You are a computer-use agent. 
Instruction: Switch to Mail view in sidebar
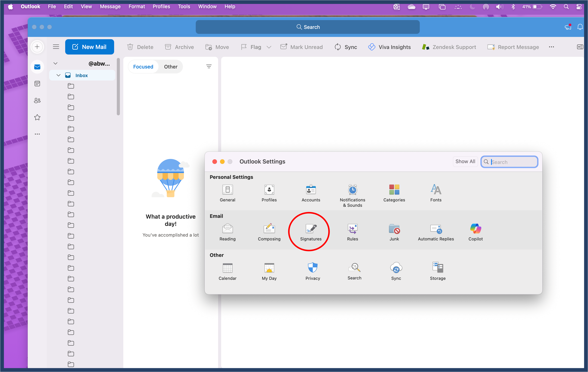[x=37, y=67]
